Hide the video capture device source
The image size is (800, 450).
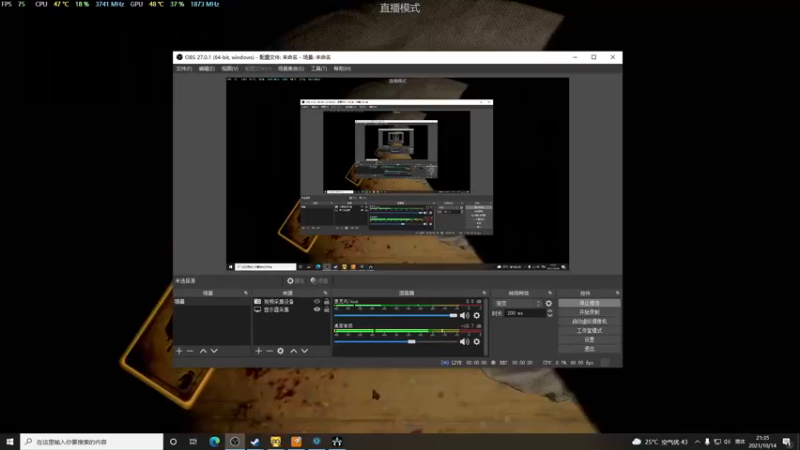click(317, 302)
